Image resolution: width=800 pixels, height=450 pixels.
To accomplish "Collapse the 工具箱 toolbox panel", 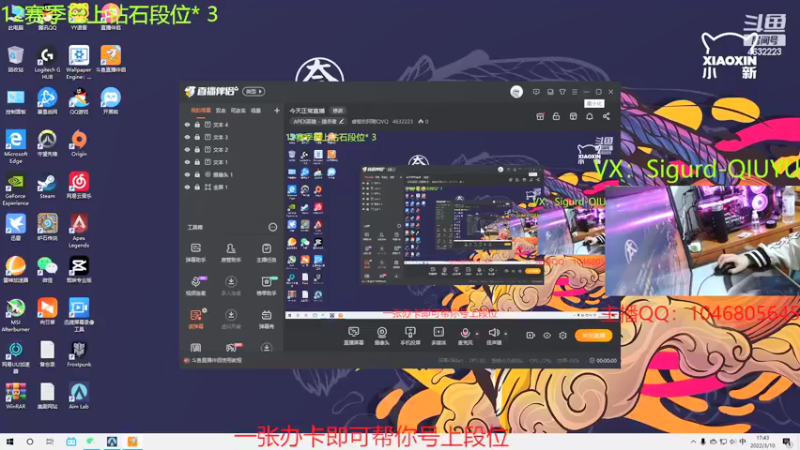I will 272,227.
